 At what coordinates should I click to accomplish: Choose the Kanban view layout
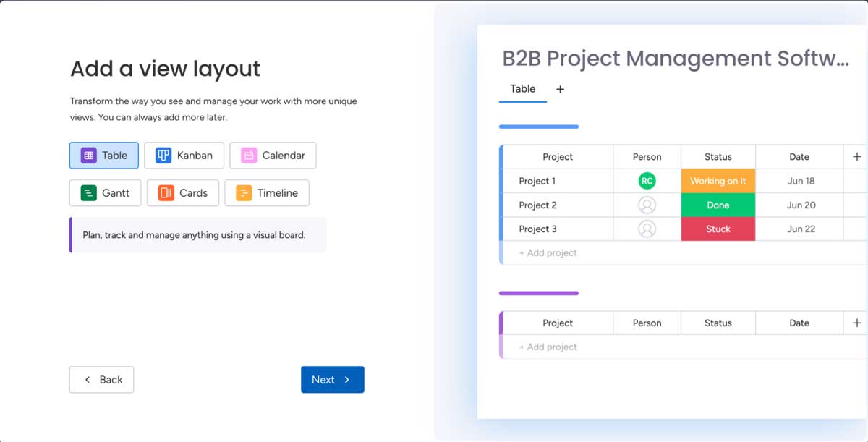coord(184,156)
